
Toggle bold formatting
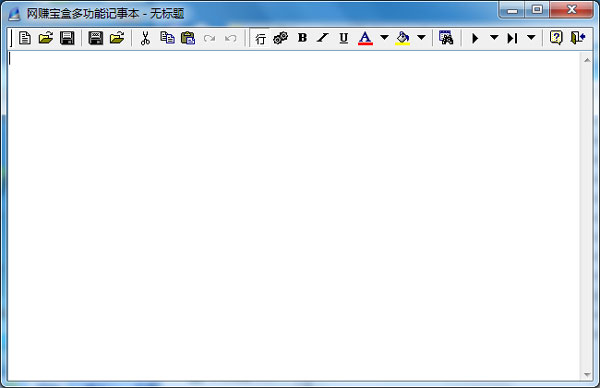[x=302, y=38]
